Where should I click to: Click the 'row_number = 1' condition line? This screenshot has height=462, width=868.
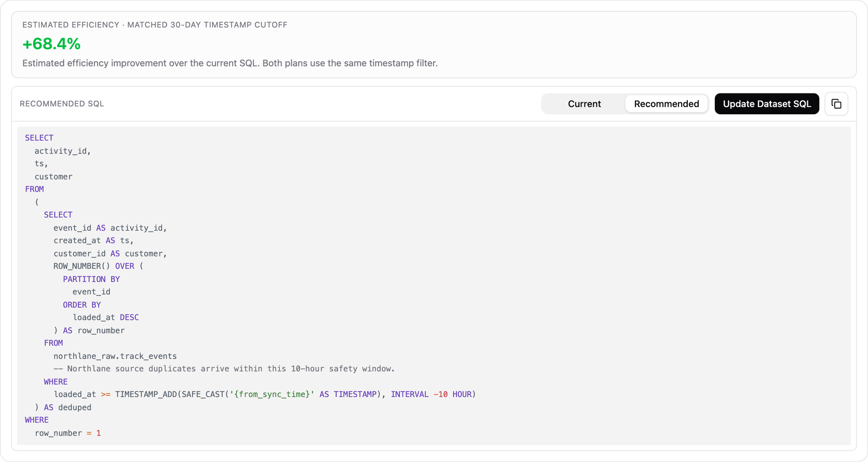(68, 433)
